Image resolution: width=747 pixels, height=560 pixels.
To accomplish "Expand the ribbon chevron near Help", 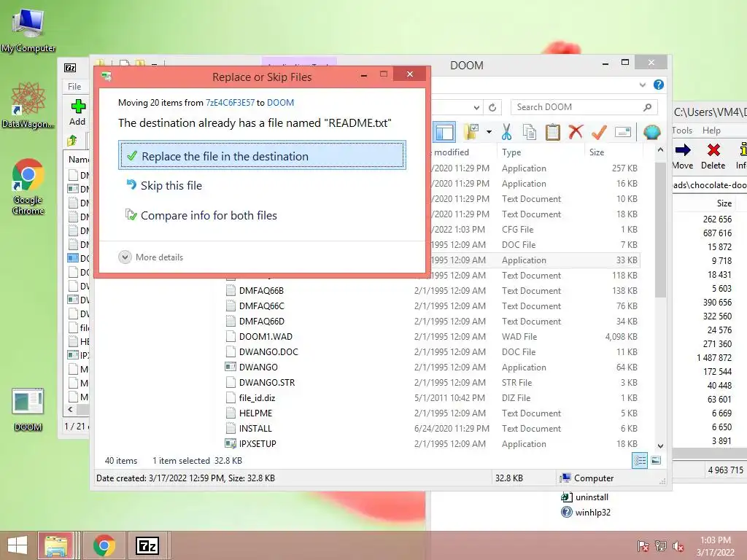I will pos(642,85).
